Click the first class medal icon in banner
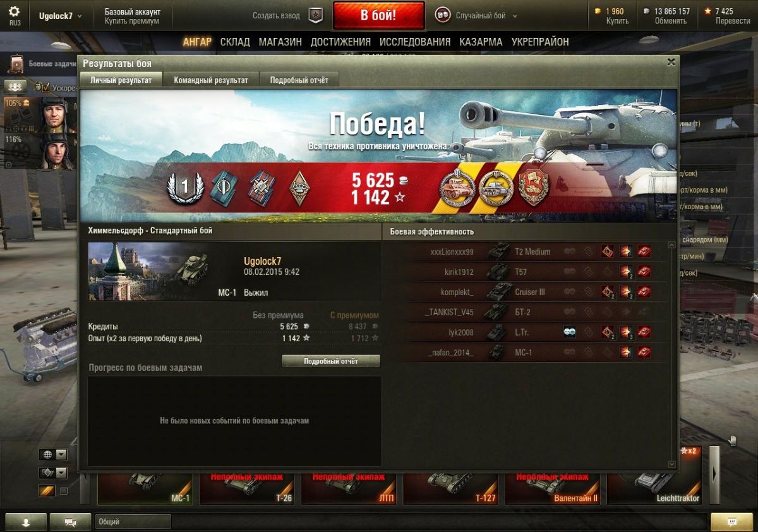The width and height of the screenshot is (758, 532). click(184, 188)
